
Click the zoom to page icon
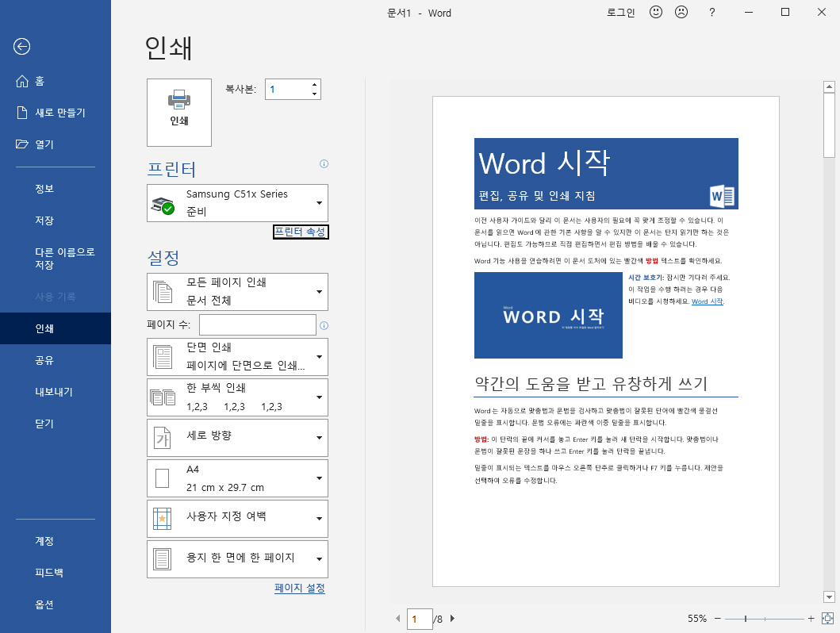click(827, 618)
